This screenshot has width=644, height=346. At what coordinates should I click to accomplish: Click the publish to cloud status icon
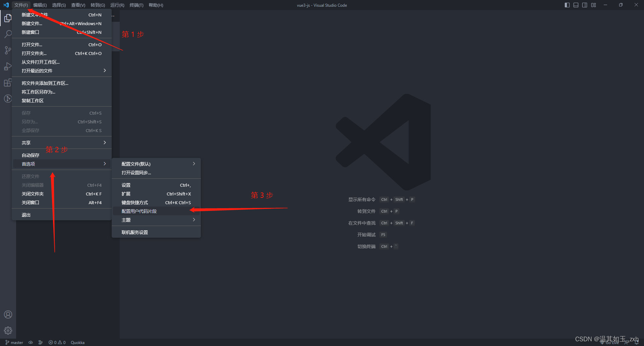click(31, 342)
